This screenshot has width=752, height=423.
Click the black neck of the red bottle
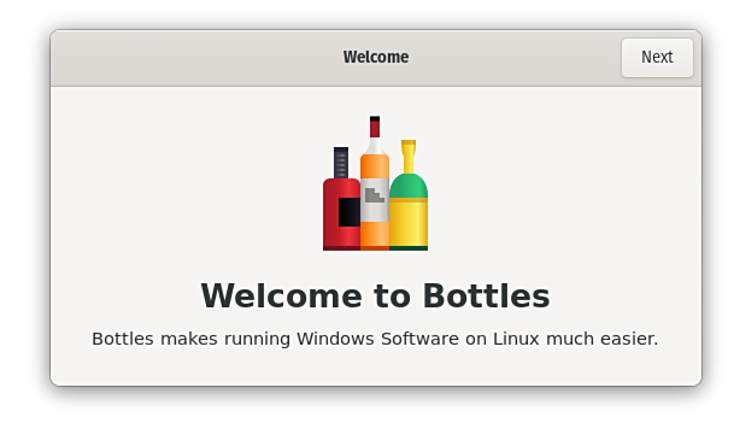pyautogui.click(x=341, y=162)
